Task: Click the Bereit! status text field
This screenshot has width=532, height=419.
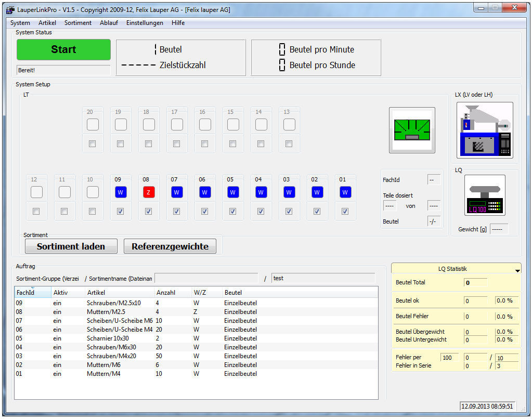Action: 63,70
